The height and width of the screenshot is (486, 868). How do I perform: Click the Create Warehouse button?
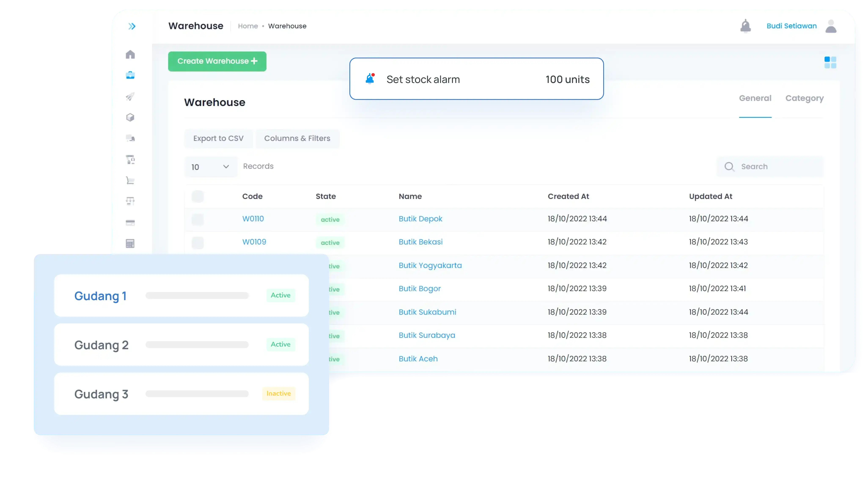point(217,61)
